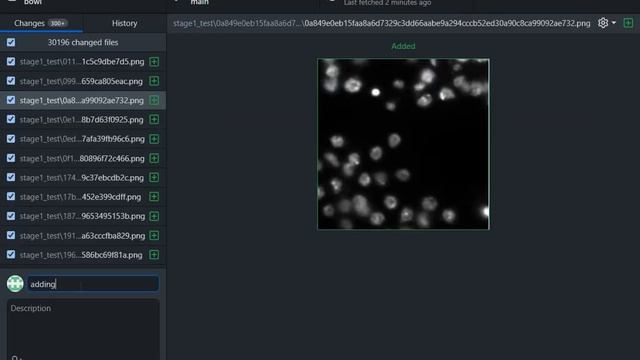Uncheck the file ending a99092ae732.png

coord(11,100)
